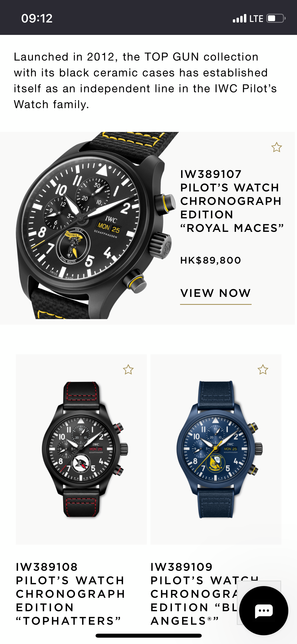Click the VIEW NOW link

pos(216,293)
